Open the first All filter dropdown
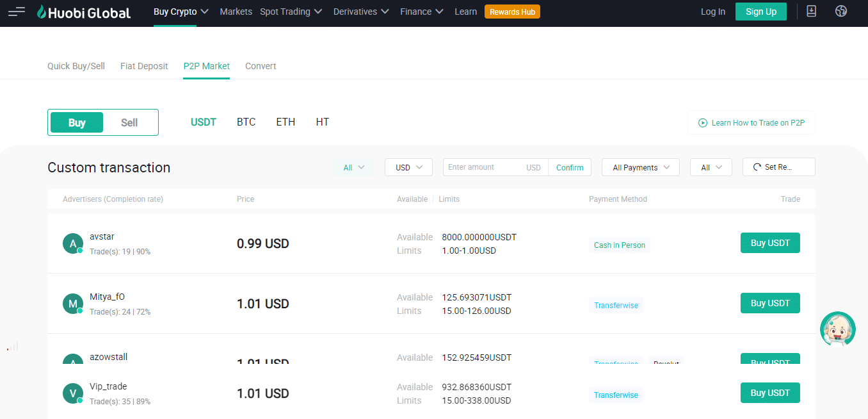 (x=353, y=167)
